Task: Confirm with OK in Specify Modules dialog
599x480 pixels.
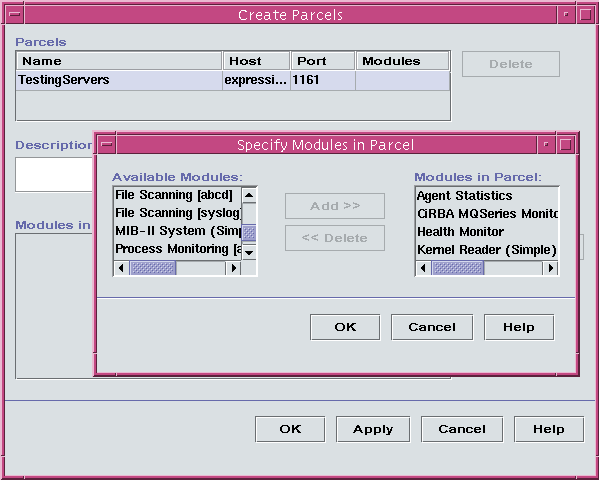Action: pyautogui.click(x=345, y=327)
